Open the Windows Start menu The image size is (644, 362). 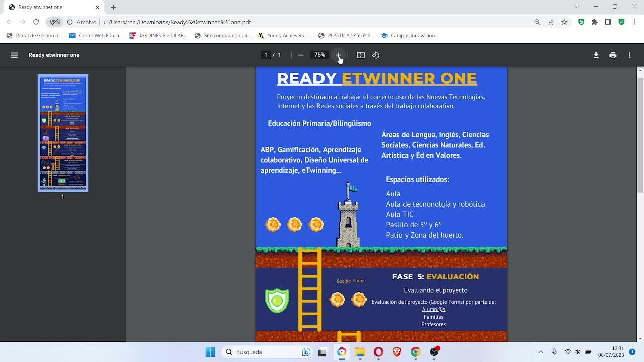click(210, 352)
